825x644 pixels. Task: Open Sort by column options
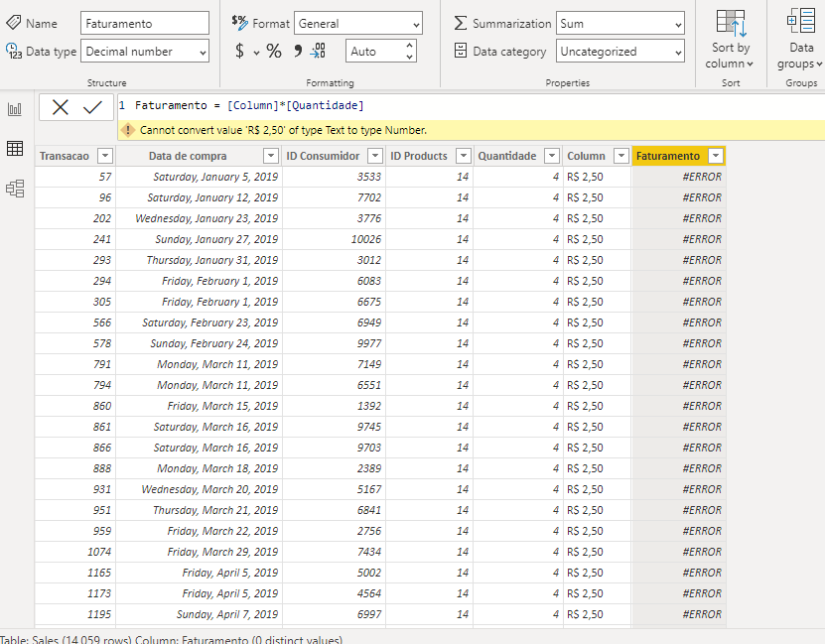pos(731,40)
